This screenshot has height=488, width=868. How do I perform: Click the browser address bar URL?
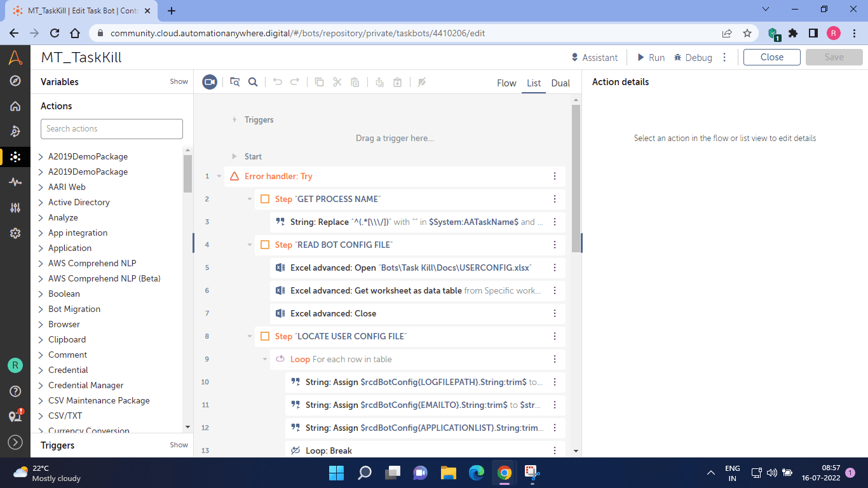pyautogui.click(x=297, y=33)
